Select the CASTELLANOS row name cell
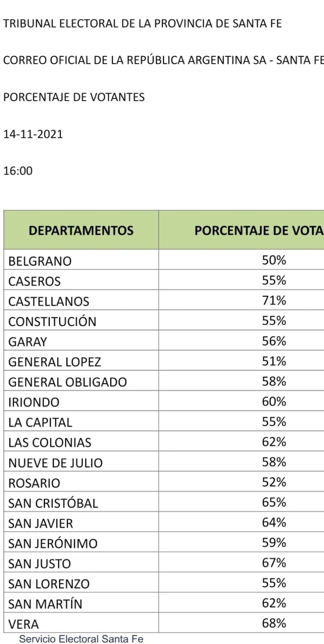This screenshot has height=644, width=324. 49,301
